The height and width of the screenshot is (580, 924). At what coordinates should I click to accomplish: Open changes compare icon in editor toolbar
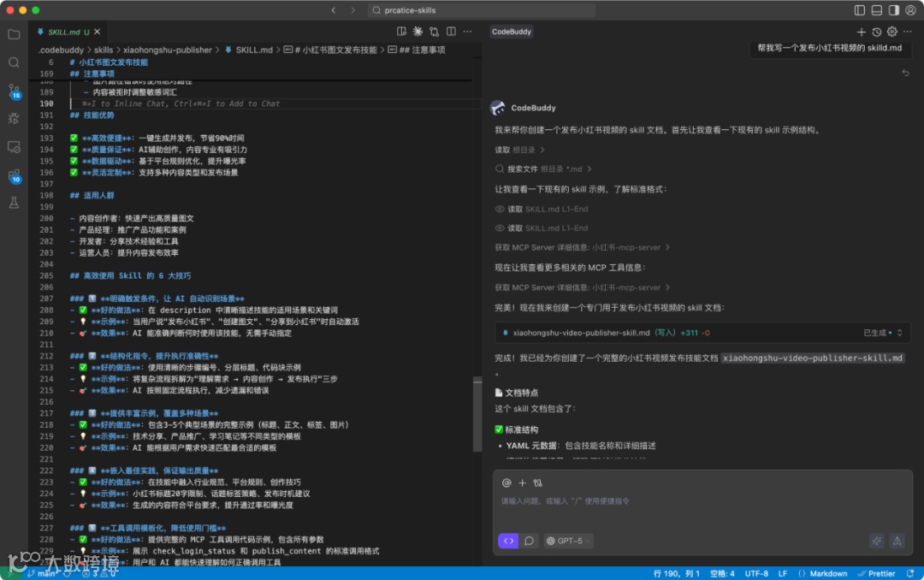point(435,32)
